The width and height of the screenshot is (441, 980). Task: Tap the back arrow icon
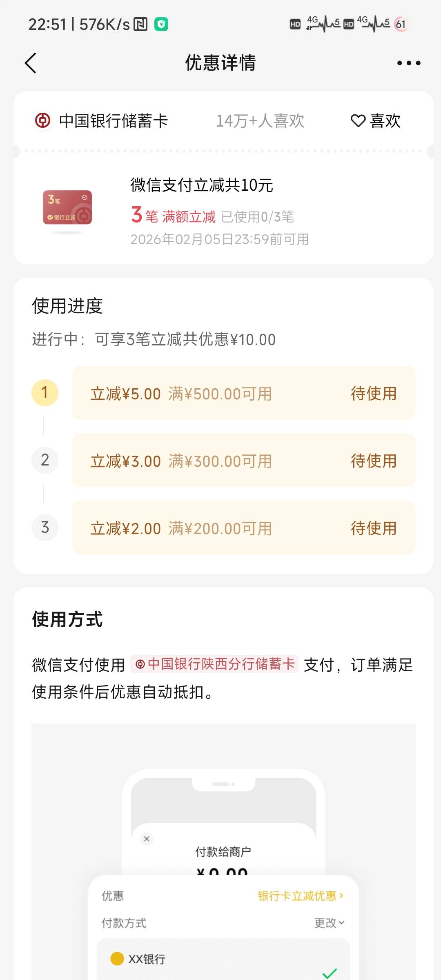tap(31, 63)
